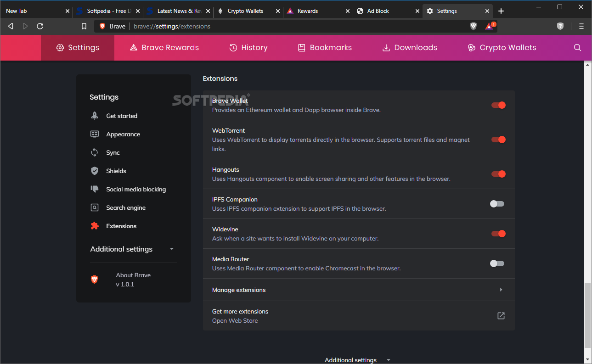The image size is (592, 364).
Task: Click the Brave lion logo beside About Brave
Action: point(94,279)
